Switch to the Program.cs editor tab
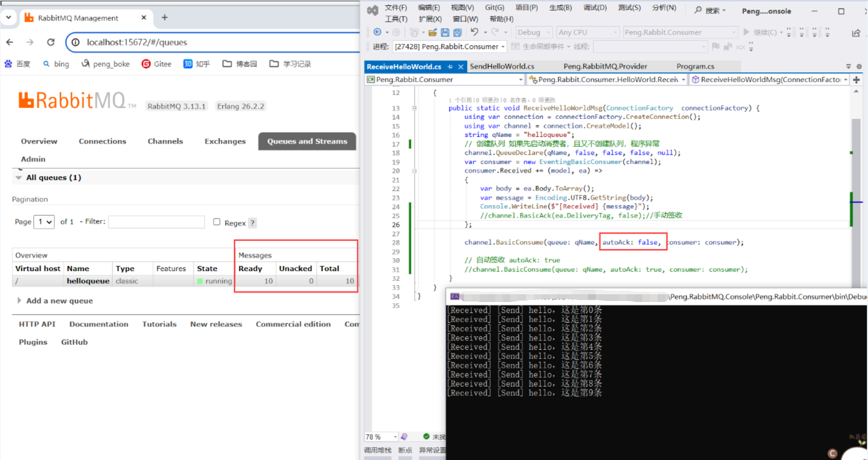This screenshot has width=868, height=460. [695, 67]
